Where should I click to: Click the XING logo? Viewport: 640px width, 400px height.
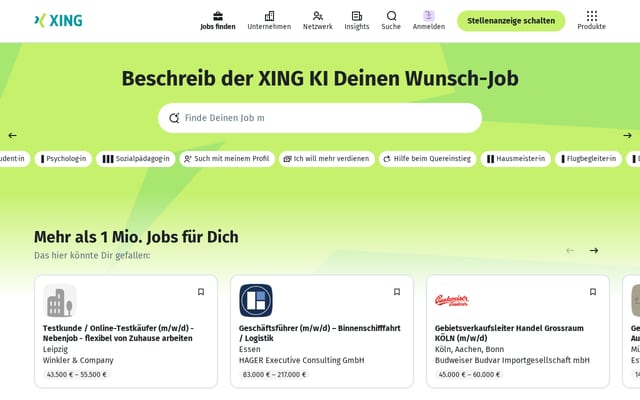point(58,20)
